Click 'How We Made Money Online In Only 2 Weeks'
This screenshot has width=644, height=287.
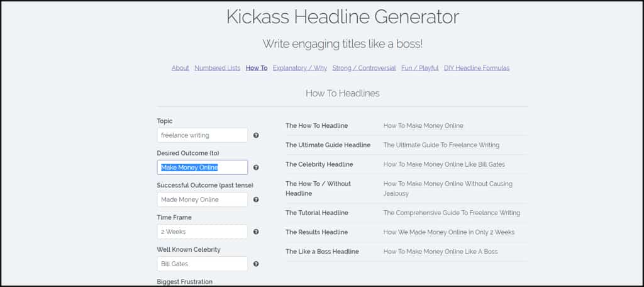coord(449,232)
